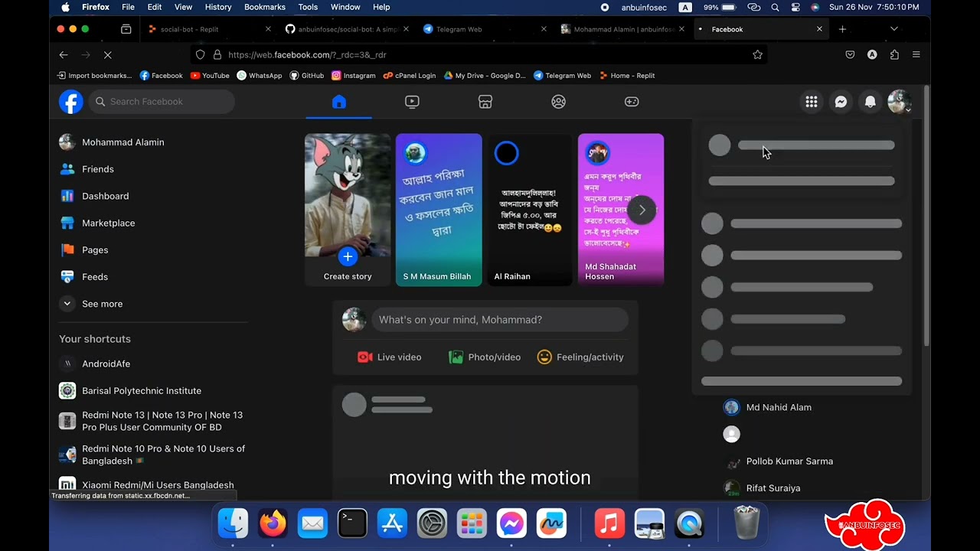The width and height of the screenshot is (980, 551).
Task: Open the Groups icon in the top navigation
Action: pos(558,102)
